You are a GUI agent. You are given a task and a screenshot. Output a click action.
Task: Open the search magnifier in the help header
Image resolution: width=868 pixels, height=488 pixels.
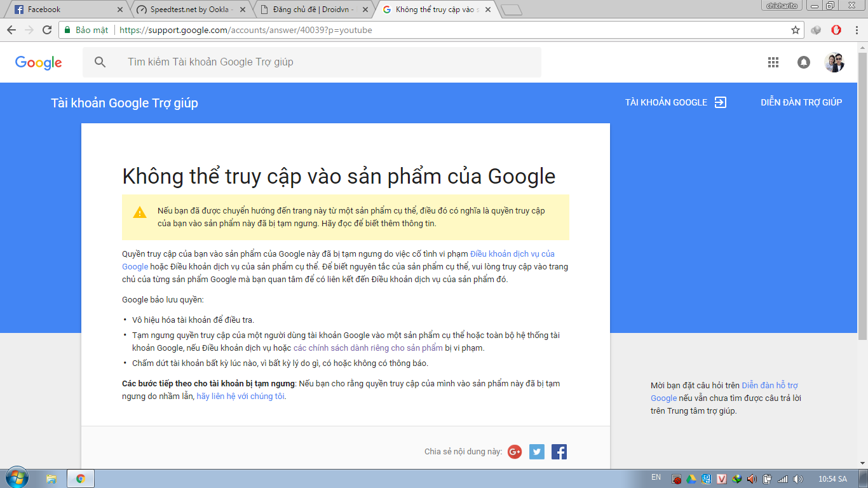click(99, 62)
